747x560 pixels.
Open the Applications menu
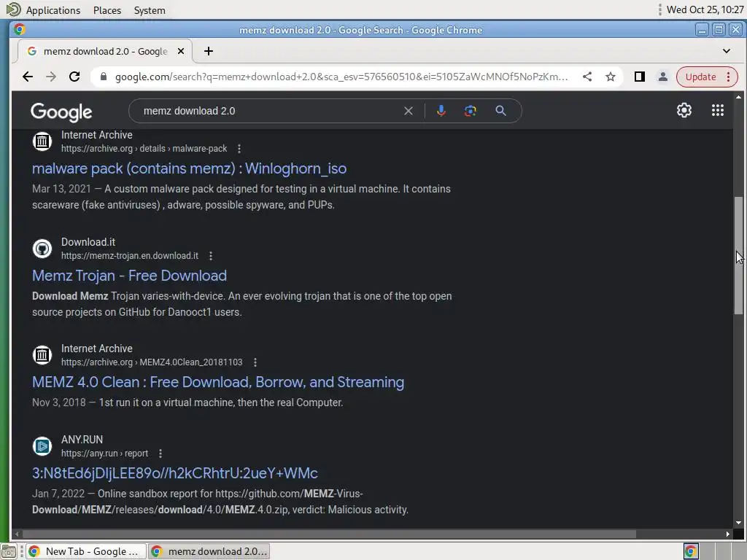(53, 10)
